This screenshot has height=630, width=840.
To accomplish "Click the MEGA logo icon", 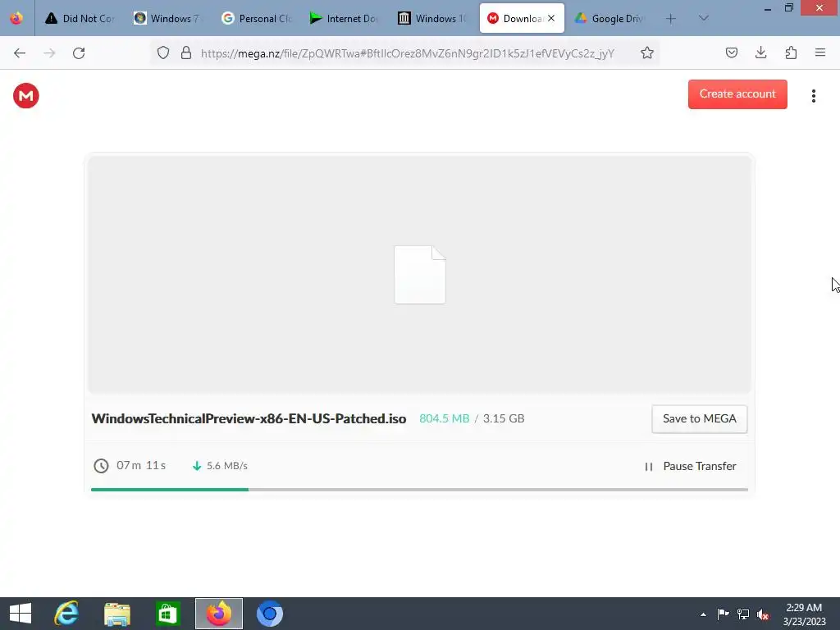I will (x=25, y=96).
